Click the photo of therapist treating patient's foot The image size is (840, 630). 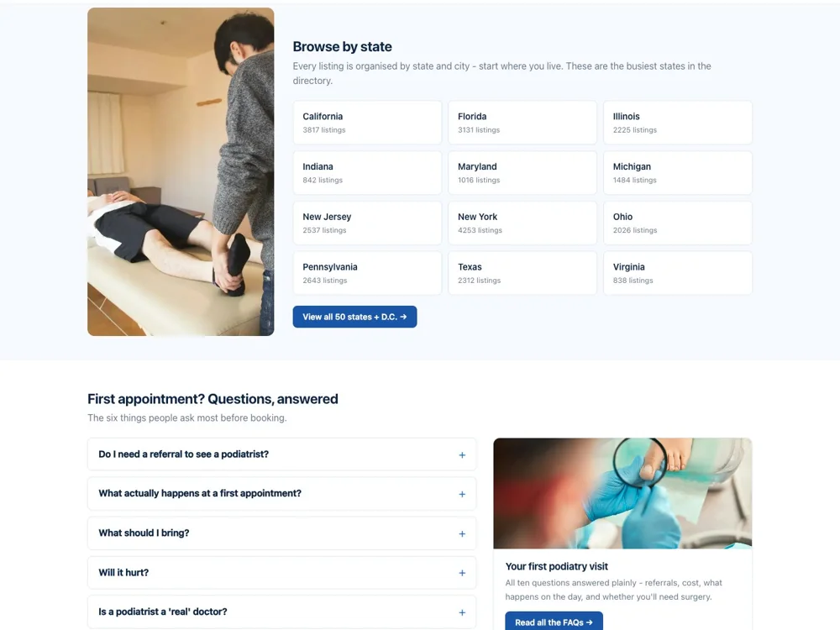tap(181, 171)
